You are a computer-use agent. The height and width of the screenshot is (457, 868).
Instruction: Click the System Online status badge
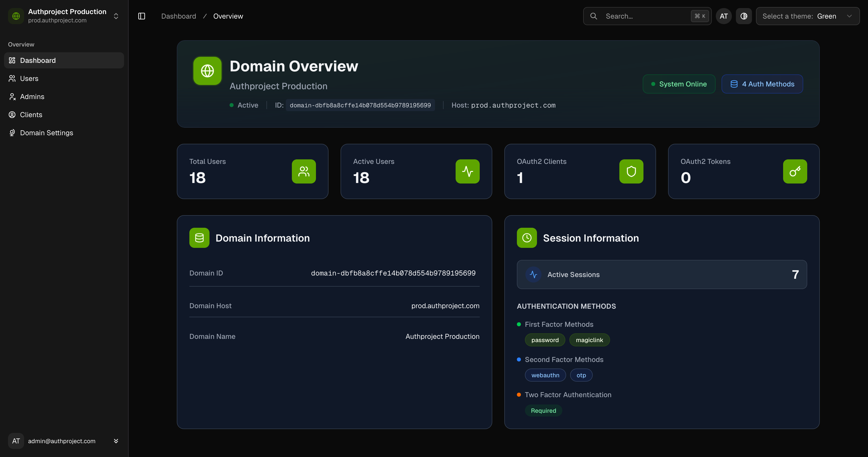coord(679,84)
